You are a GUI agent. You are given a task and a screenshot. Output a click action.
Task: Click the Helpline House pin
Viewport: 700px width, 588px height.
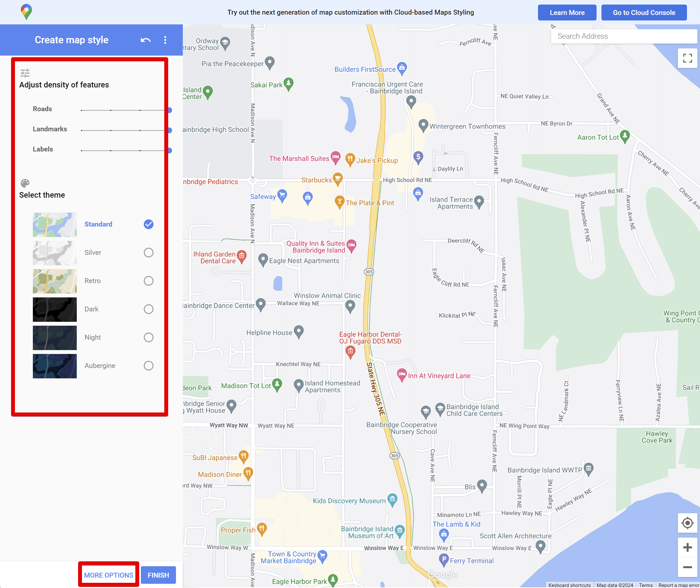pos(299,332)
